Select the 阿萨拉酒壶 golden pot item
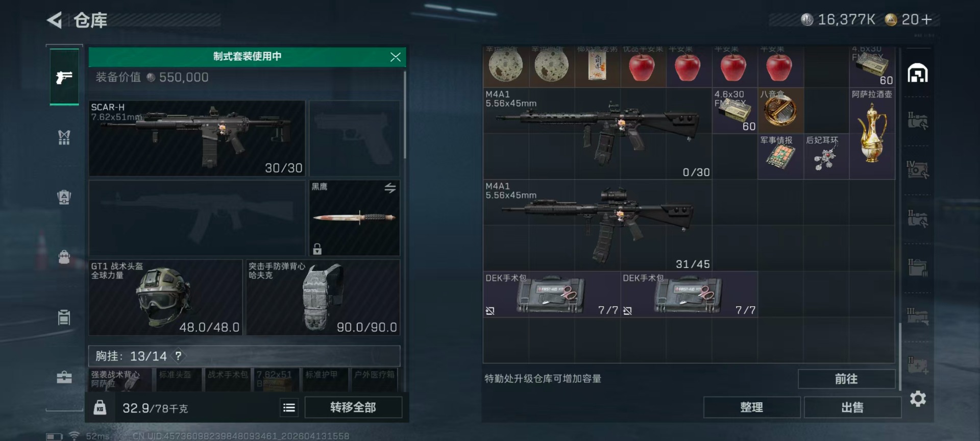This screenshot has width=980, height=441. tap(872, 133)
